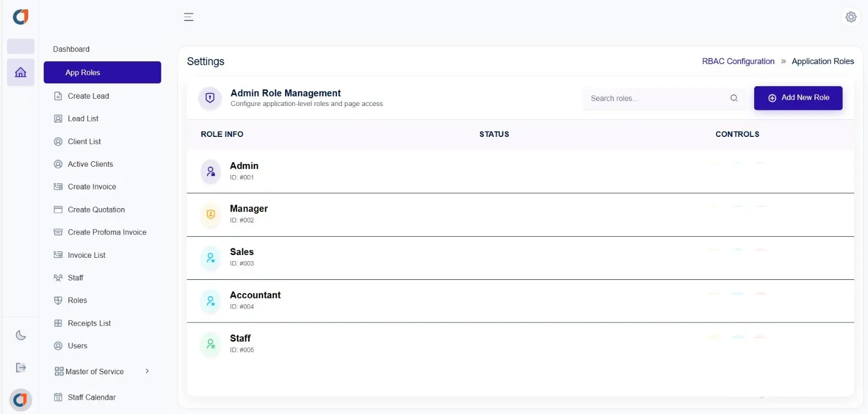868x414 pixels.
Task: Click the Accountant role avatar icon
Action: (211, 300)
